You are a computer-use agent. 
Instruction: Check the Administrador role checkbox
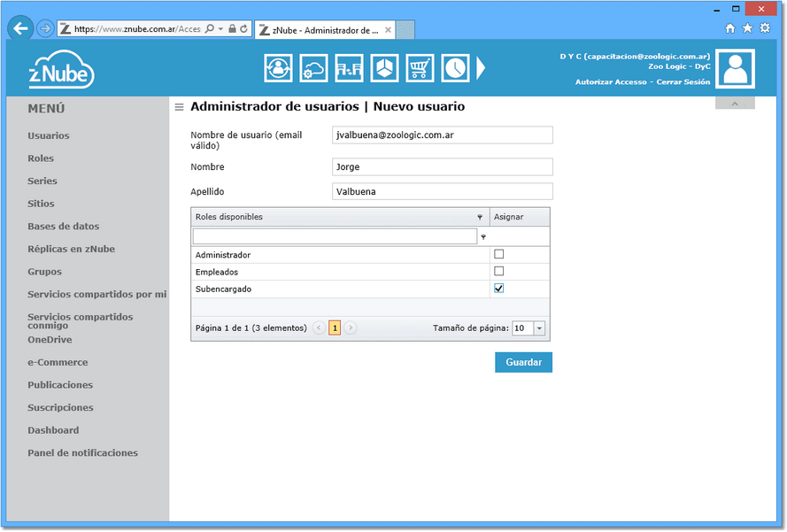pyautogui.click(x=499, y=254)
